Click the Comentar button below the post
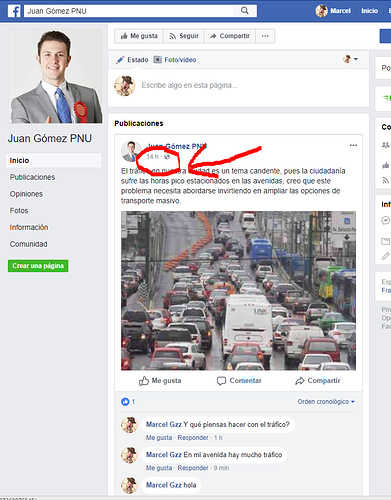391x500 pixels. 239,381
